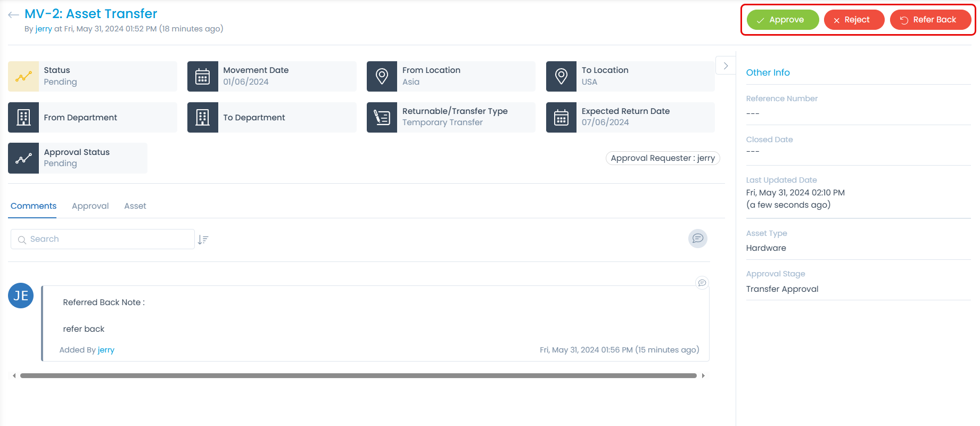Viewport: 980px width, 426px height.
Task: Click the To Location value USA
Action: click(x=589, y=82)
